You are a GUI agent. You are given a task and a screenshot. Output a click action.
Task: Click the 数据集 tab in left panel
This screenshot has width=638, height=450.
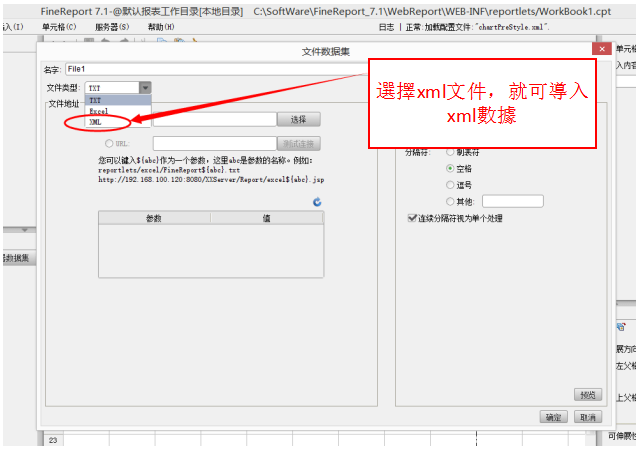18,258
